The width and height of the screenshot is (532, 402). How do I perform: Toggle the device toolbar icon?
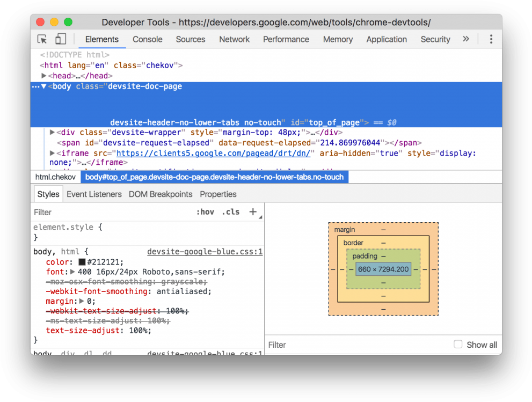(x=60, y=39)
